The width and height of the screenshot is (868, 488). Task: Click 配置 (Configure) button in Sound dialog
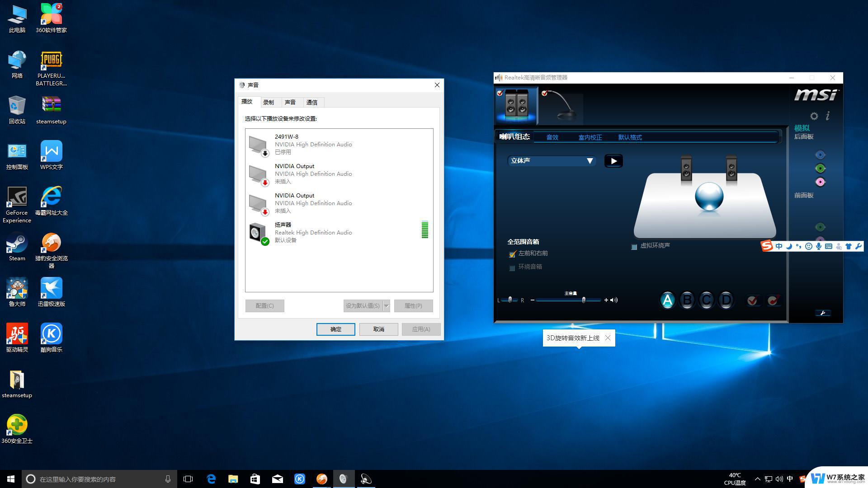264,305
